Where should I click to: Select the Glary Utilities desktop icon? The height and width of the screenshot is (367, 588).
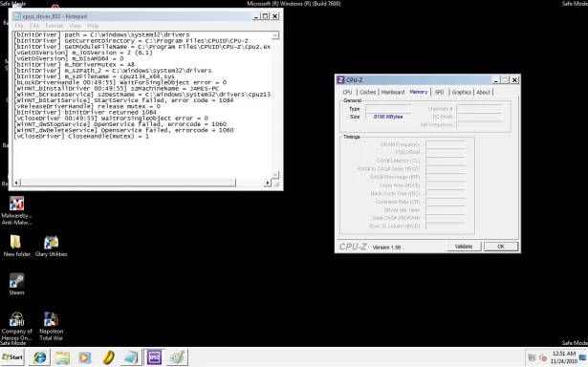(51, 246)
